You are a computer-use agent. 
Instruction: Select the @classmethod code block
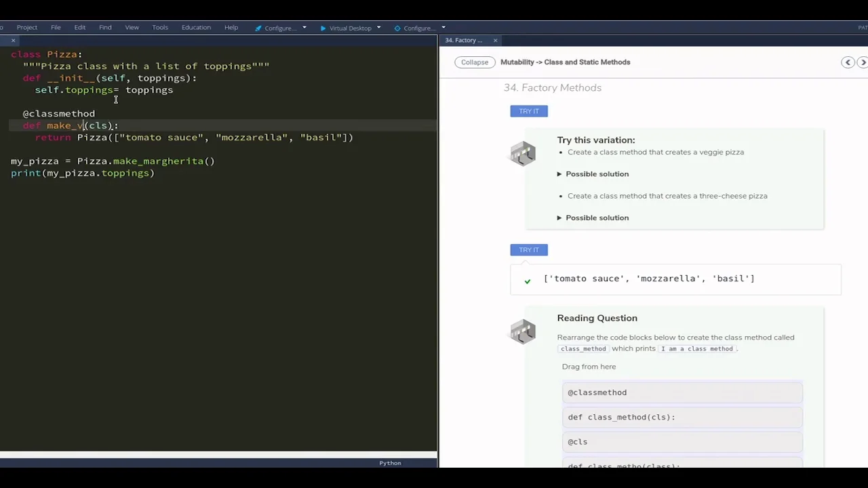[x=682, y=392]
